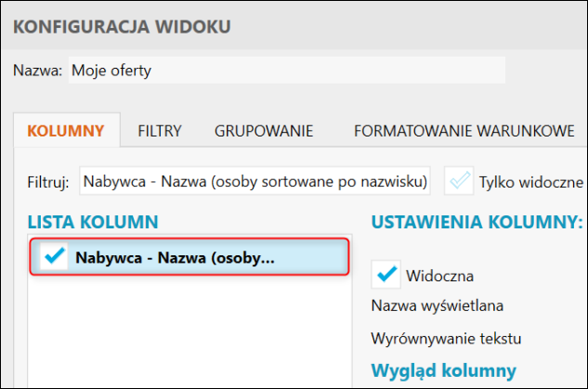Switch to the FILTRY tab

[x=160, y=131]
